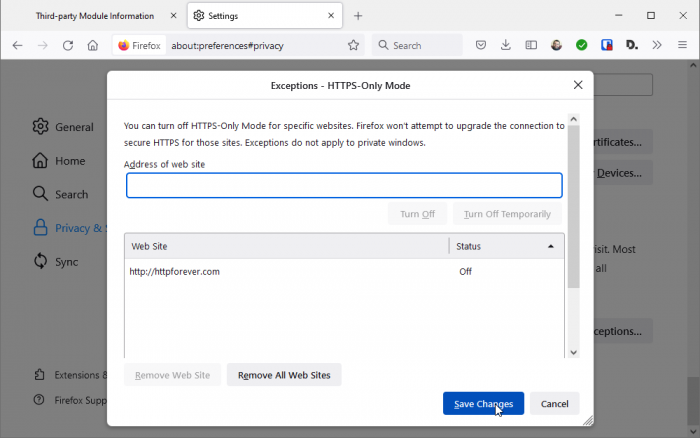The image size is (700, 438).
Task: Reload the current page
Action: (x=68, y=45)
